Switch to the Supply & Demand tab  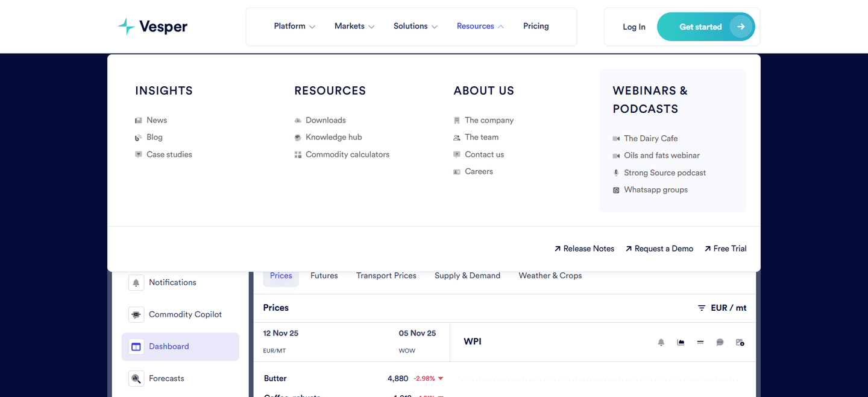click(x=468, y=276)
